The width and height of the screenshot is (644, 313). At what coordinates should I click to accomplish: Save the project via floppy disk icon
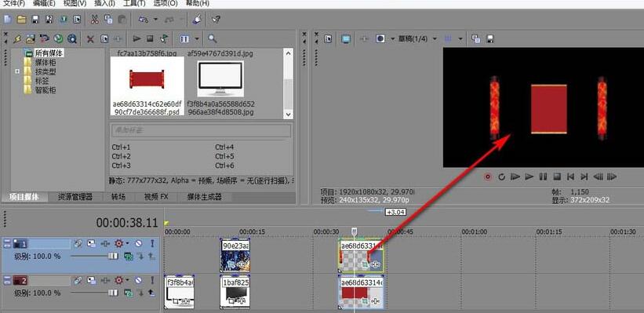35,20
